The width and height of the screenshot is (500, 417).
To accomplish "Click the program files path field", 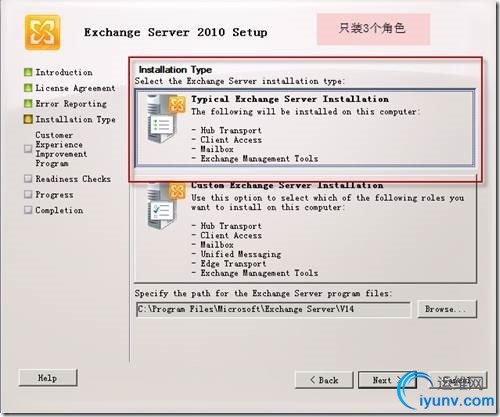I will coord(273,309).
